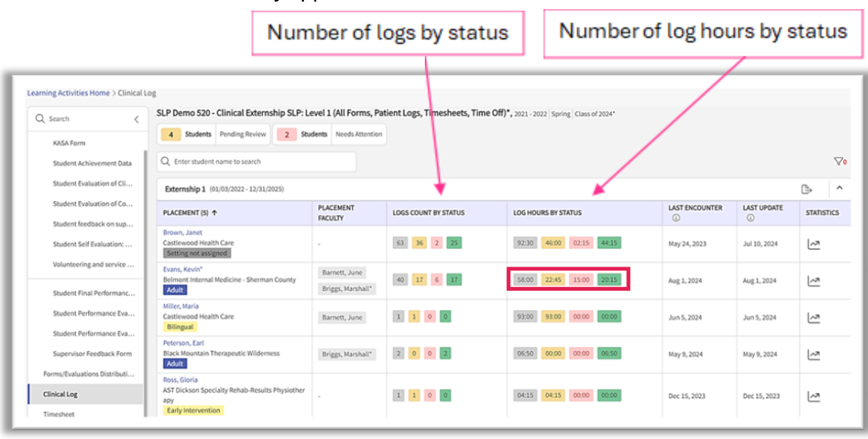Viewport: 868px width, 439px height.
Task: Click Learning Activities Home breadcrumb link
Action: click(68, 93)
